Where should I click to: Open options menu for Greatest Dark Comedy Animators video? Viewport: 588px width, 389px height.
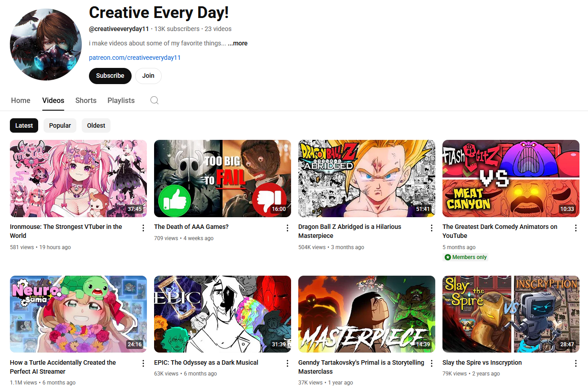pyautogui.click(x=576, y=228)
